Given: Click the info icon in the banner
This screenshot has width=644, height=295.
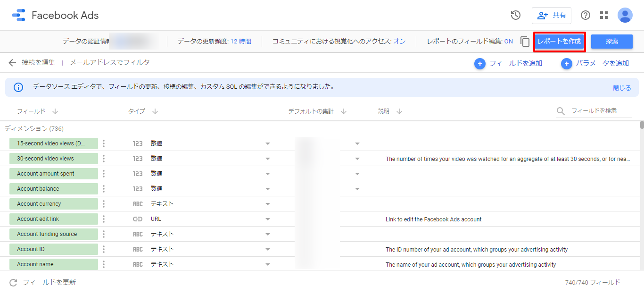Looking at the screenshot, I should 18,87.
